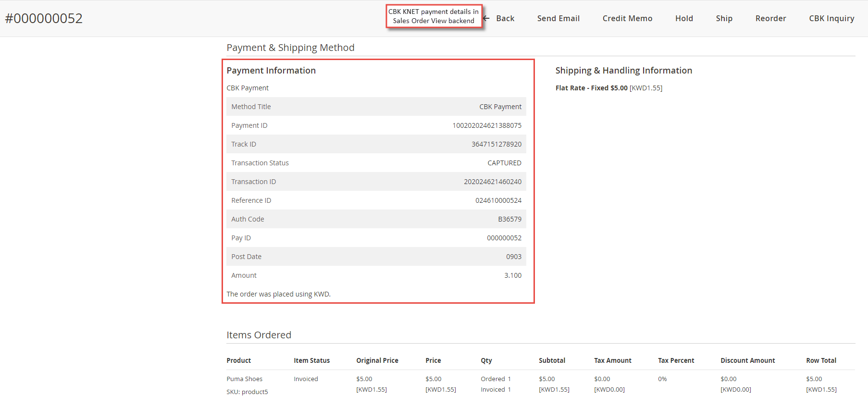Click the SKU: product5 text
Screen dimensions: 868x408
[x=247, y=392]
